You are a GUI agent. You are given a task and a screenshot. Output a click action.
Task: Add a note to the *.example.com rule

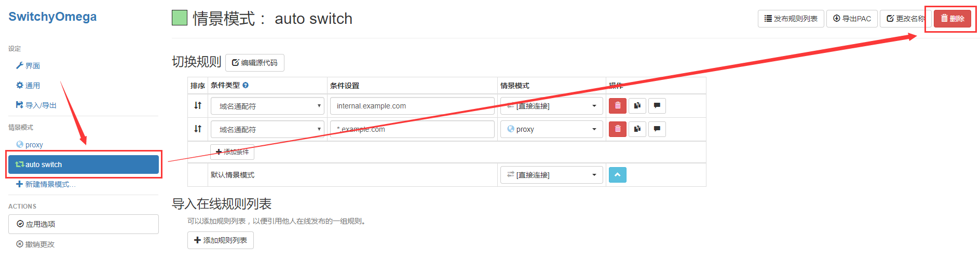click(657, 129)
